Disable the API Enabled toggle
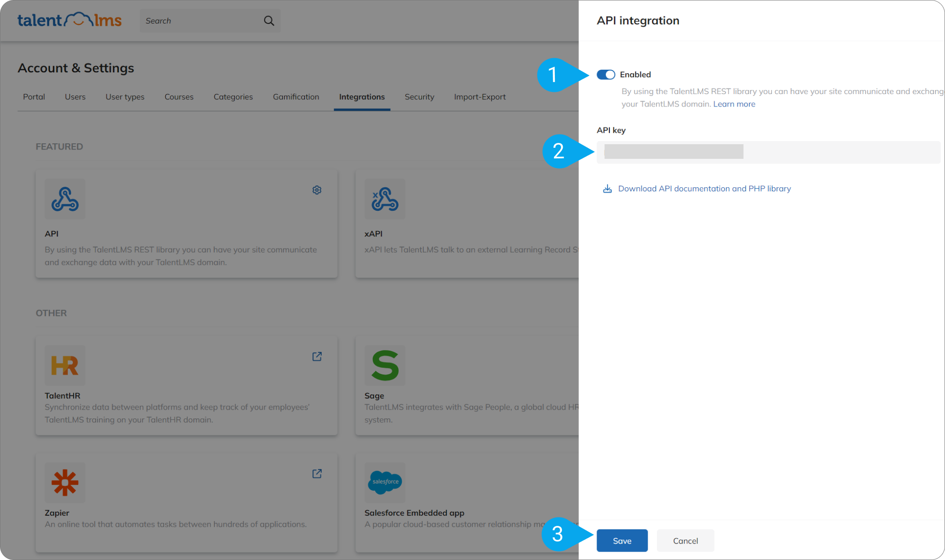The image size is (945, 560). coord(605,75)
